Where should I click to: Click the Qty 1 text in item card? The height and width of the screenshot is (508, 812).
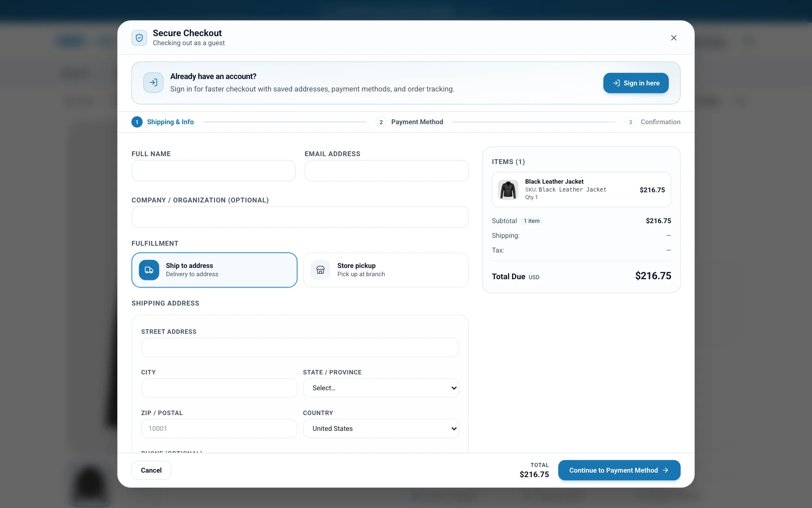(531, 197)
